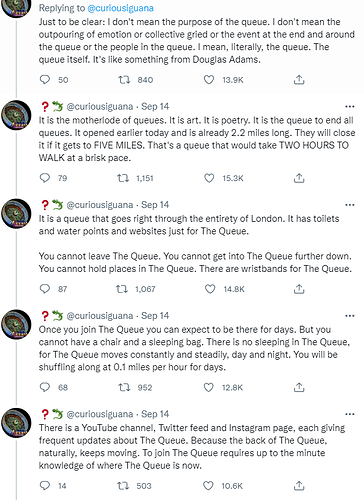Reply to the tweet with 50 comments

45,80
